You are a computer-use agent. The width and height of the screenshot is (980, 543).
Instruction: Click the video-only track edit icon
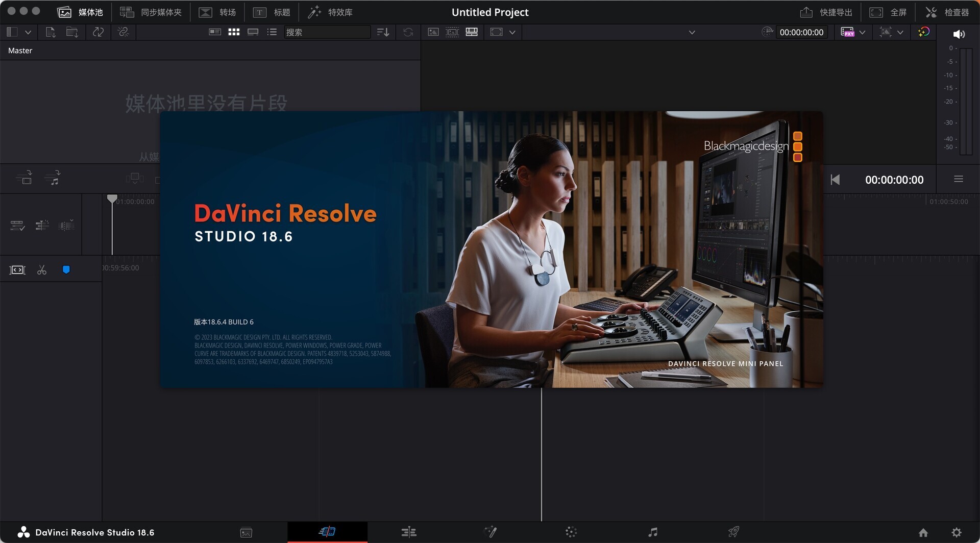[24, 178]
